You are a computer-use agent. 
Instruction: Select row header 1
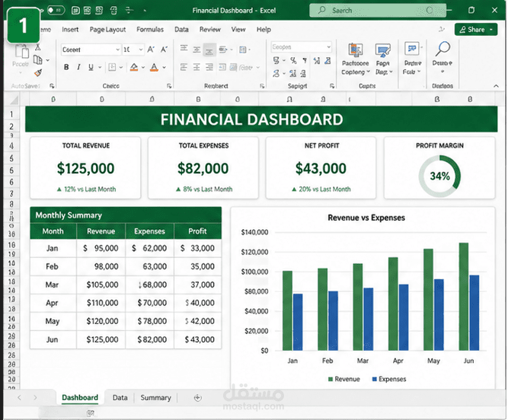(11, 114)
